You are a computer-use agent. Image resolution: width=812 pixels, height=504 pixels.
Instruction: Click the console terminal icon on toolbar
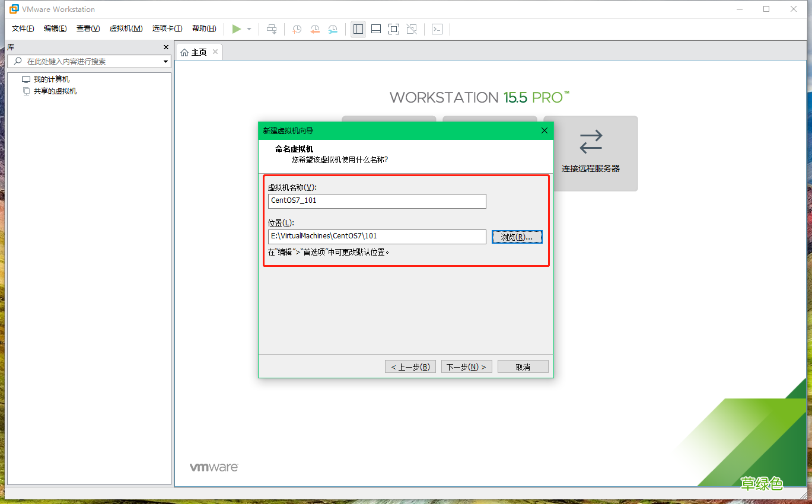(x=437, y=28)
